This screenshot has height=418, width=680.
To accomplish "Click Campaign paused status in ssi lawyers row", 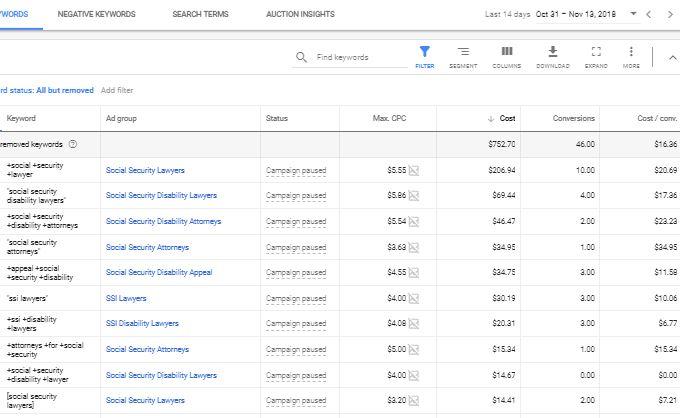I will tap(296, 298).
